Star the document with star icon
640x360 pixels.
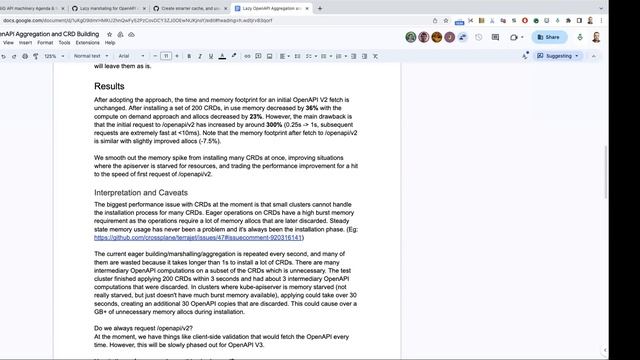tap(109, 35)
